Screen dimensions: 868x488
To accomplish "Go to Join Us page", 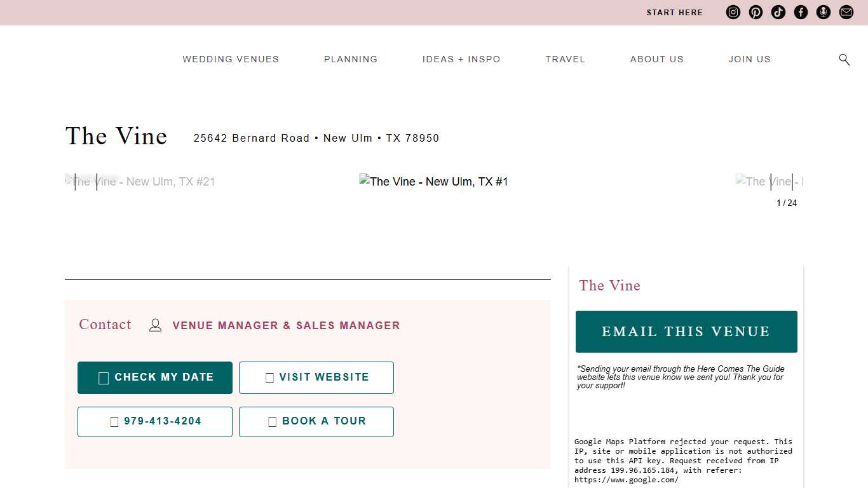I will pyautogui.click(x=749, y=59).
